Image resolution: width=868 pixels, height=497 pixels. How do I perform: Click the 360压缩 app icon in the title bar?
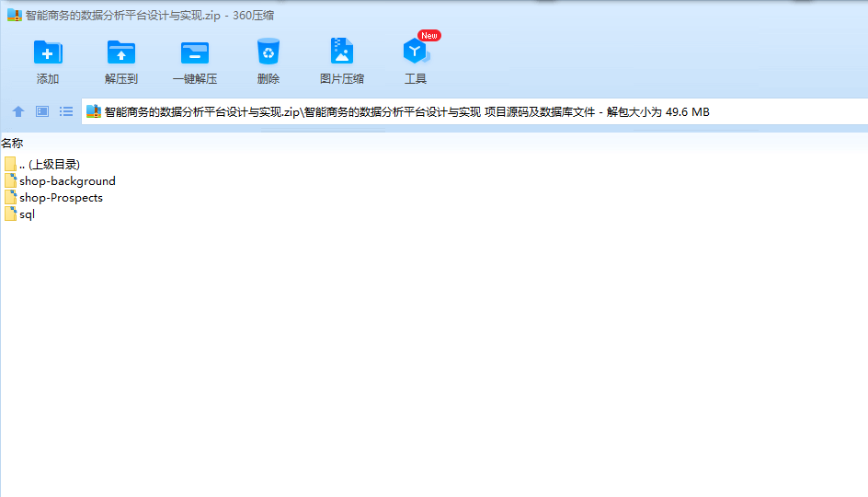[15, 15]
